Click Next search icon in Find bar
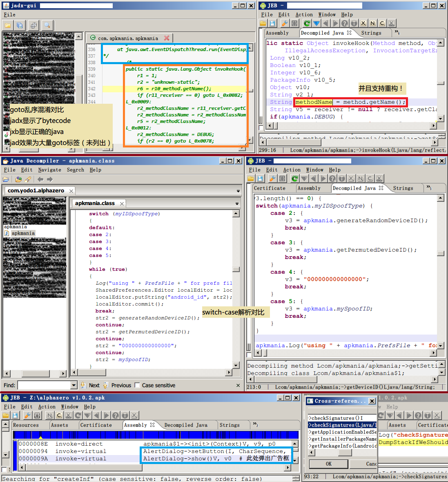 tap(83, 385)
